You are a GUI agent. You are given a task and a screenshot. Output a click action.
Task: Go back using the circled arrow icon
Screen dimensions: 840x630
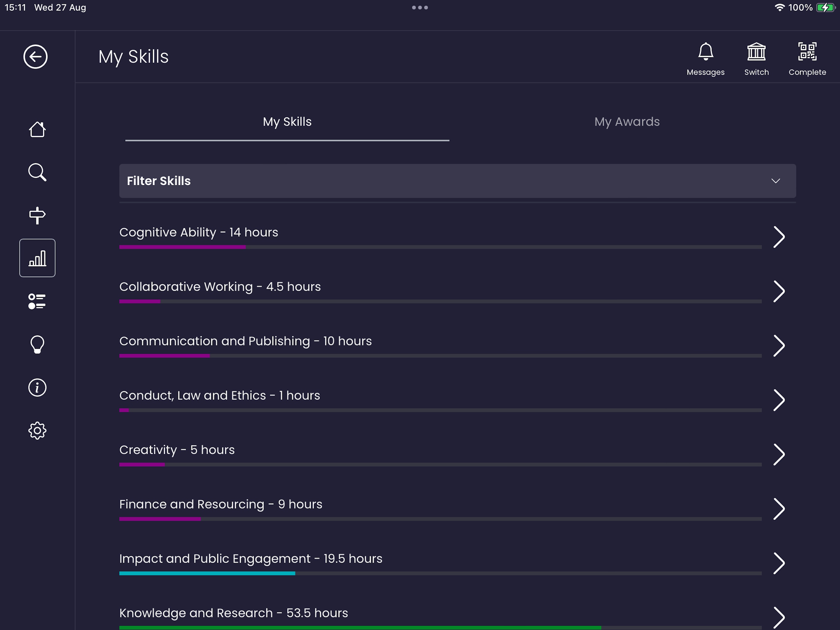[35, 57]
